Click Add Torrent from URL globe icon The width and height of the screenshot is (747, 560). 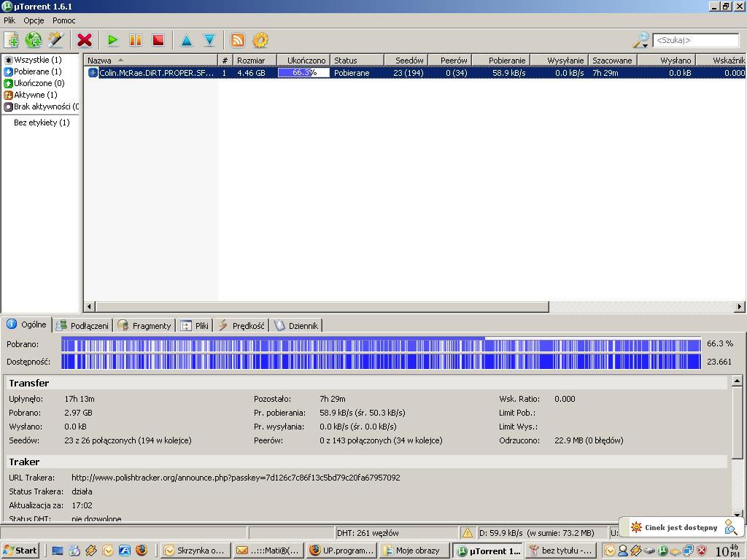click(34, 40)
